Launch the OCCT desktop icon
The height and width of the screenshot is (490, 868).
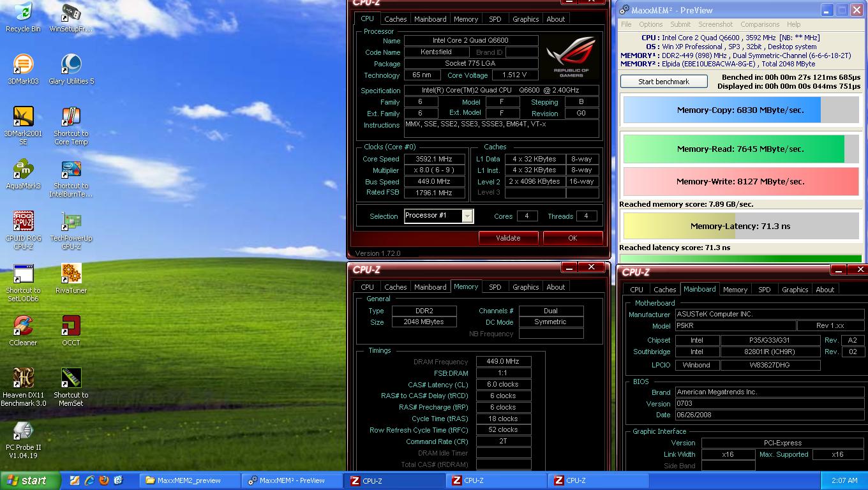pyautogui.click(x=71, y=331)
